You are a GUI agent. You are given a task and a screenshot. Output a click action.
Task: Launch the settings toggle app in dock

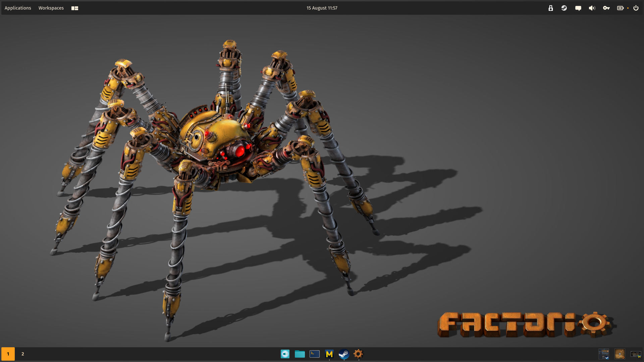point(285,354)
